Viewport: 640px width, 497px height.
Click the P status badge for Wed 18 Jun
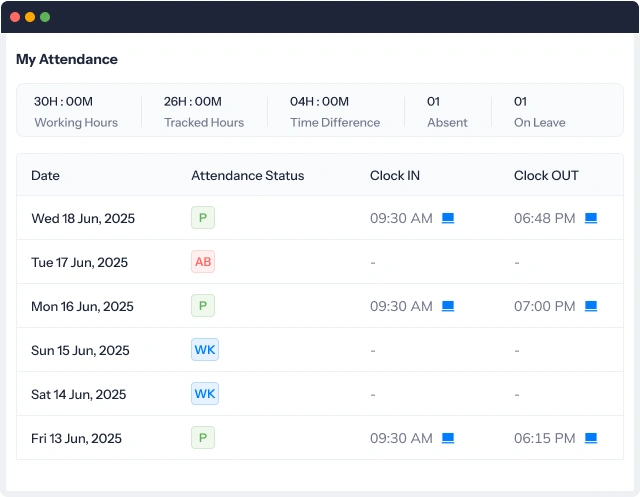(x=203, y=217)
